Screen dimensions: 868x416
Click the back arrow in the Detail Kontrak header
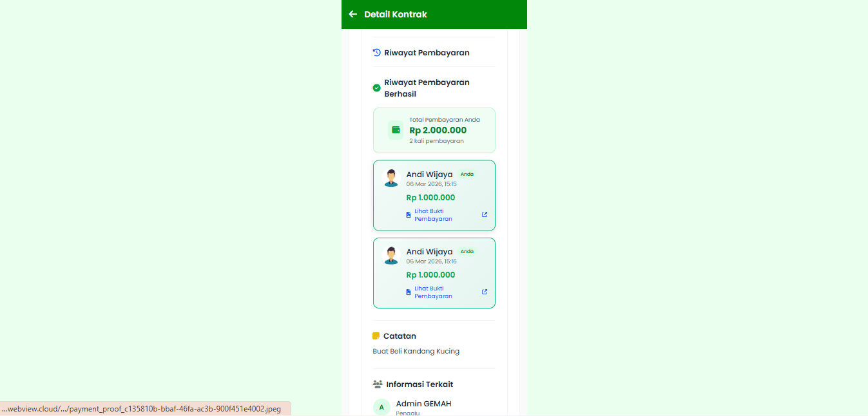[352, 14]
